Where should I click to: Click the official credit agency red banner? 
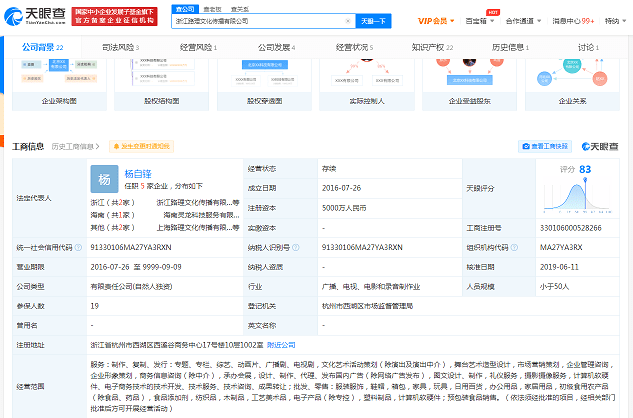114,16
